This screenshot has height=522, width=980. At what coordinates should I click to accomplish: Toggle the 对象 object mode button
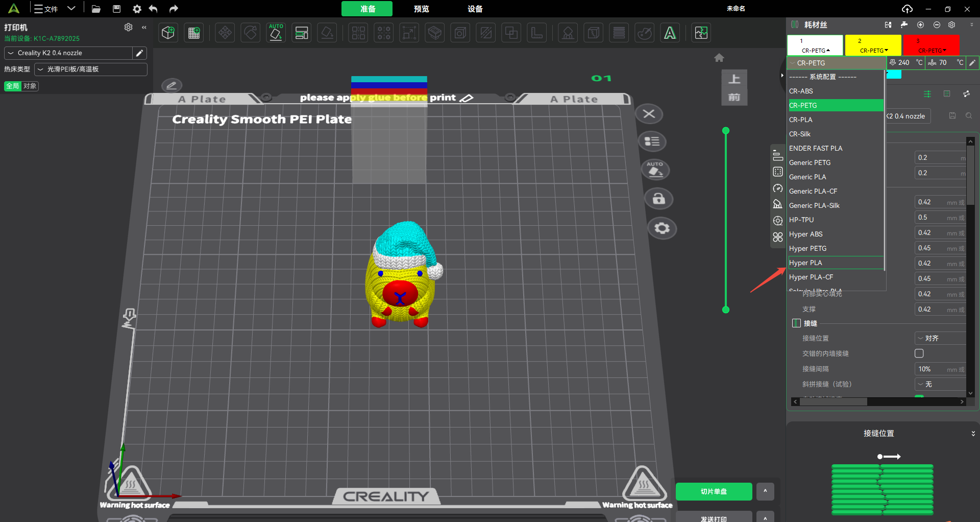[30, 86]
